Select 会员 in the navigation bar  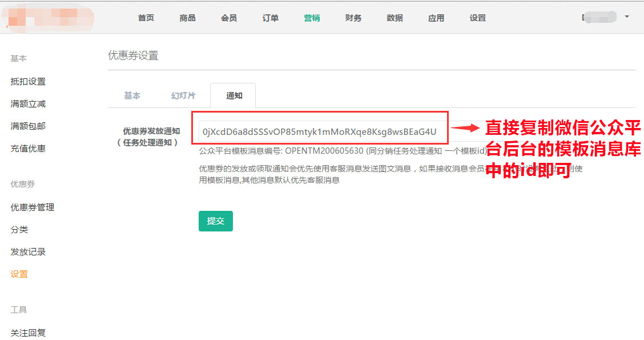(229, 18)
